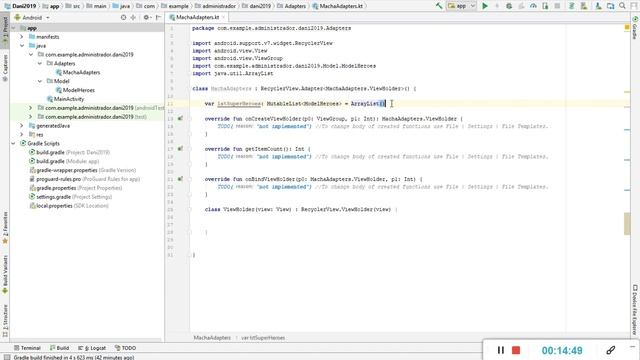Open the Favorites side tab

click(5, 227)
